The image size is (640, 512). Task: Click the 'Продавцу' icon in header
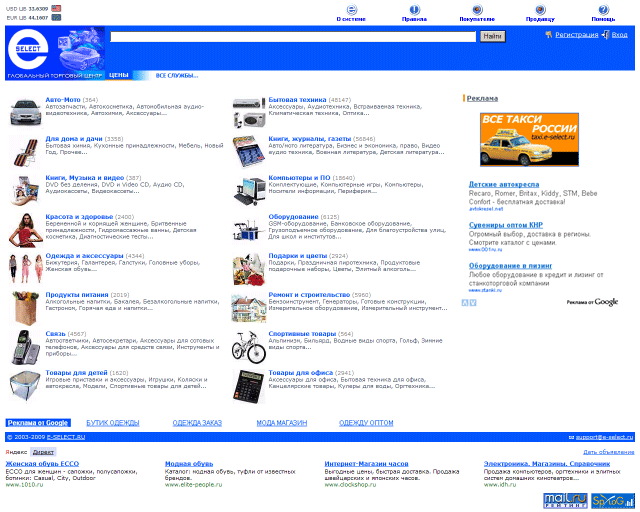coord(540,9)
